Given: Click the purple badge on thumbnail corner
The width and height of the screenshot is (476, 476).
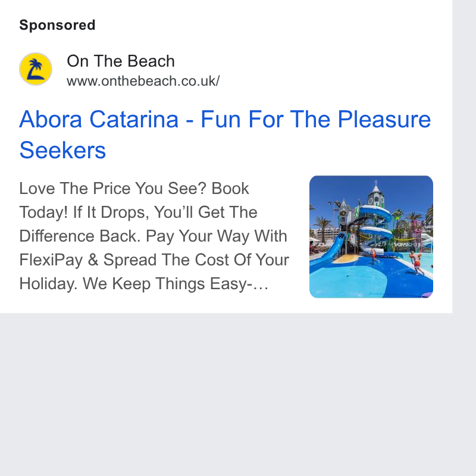Looking at the screenshot, I should pos(427,295).
